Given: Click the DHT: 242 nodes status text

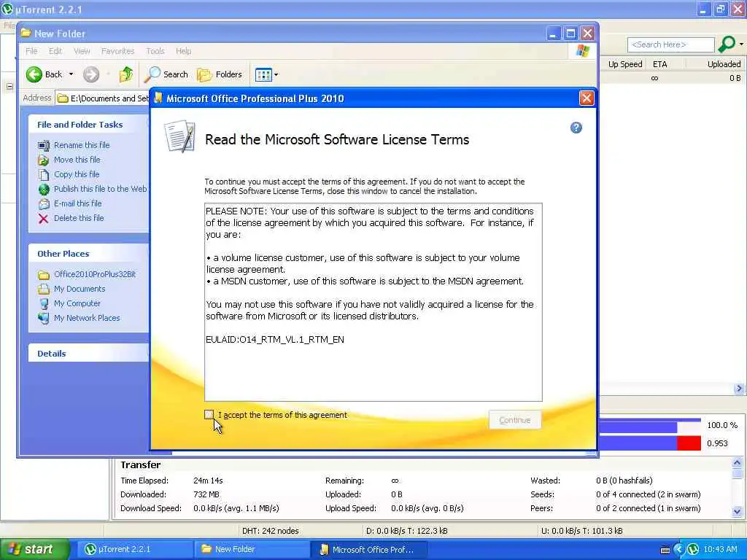Looking at the screenshot, I should (270, 531).
